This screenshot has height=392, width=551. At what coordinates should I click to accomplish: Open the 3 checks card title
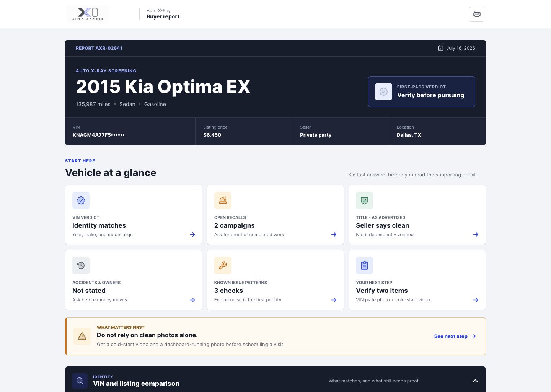coord(228,291)
